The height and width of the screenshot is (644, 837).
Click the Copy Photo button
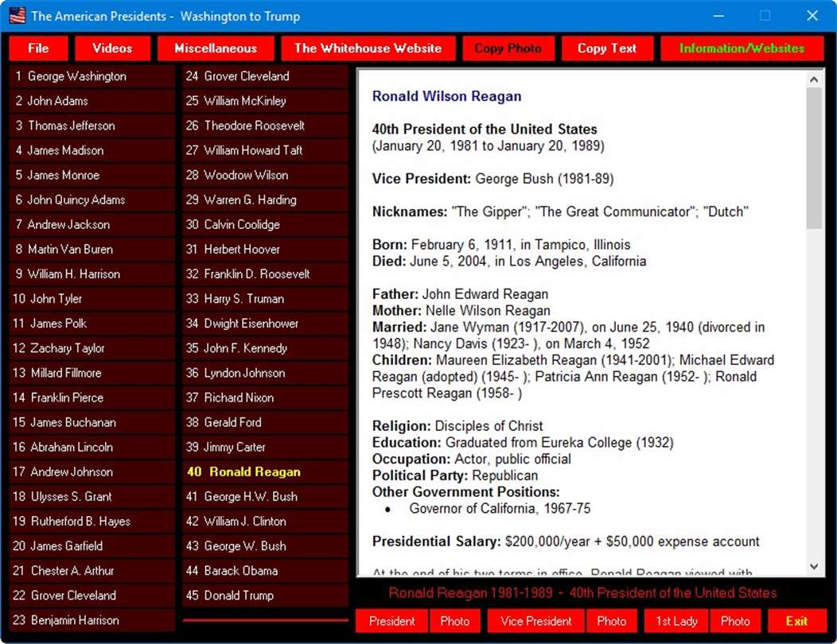click(508, 48)
